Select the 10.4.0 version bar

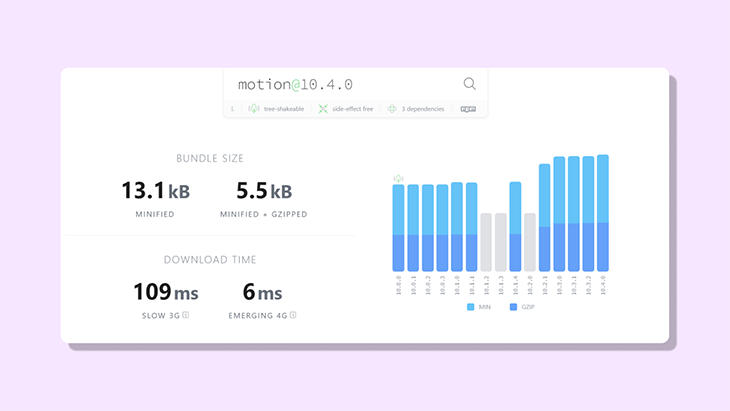click(x=603, y=213)
